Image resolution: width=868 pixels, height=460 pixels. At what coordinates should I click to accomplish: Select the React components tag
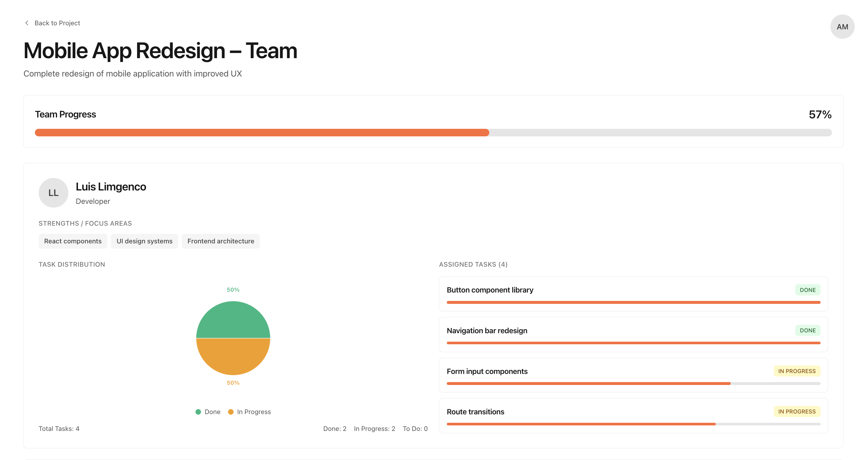click(x=73, y=241)
